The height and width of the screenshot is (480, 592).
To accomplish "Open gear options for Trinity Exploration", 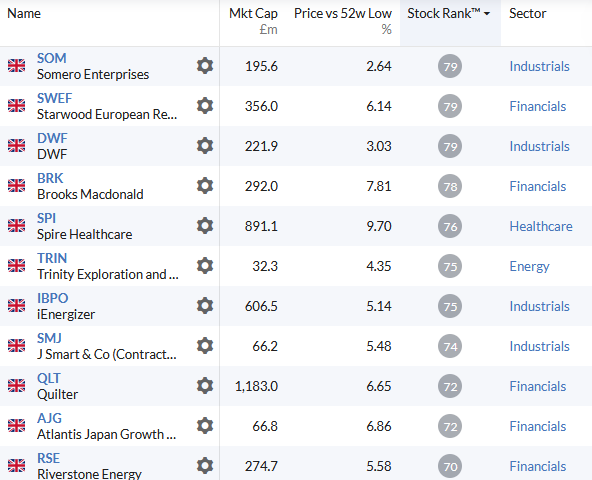I will tap(205, 266).
